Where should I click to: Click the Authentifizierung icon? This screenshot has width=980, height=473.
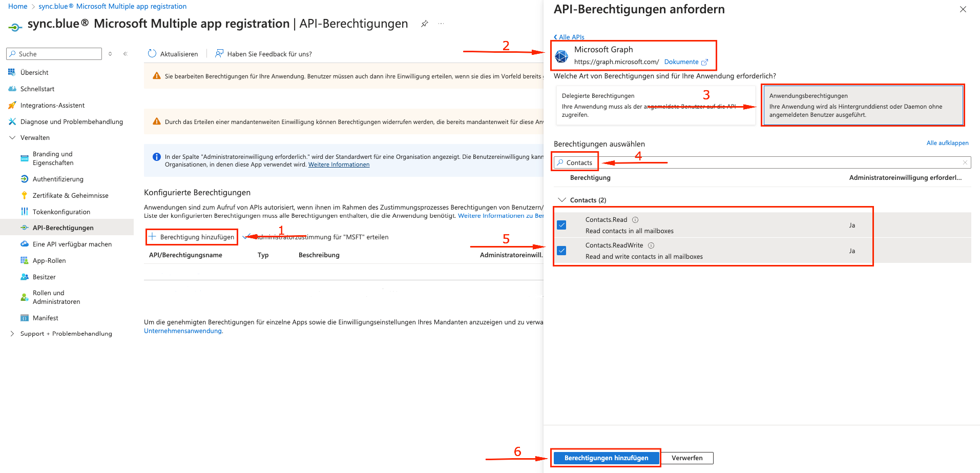coord(25,179)
